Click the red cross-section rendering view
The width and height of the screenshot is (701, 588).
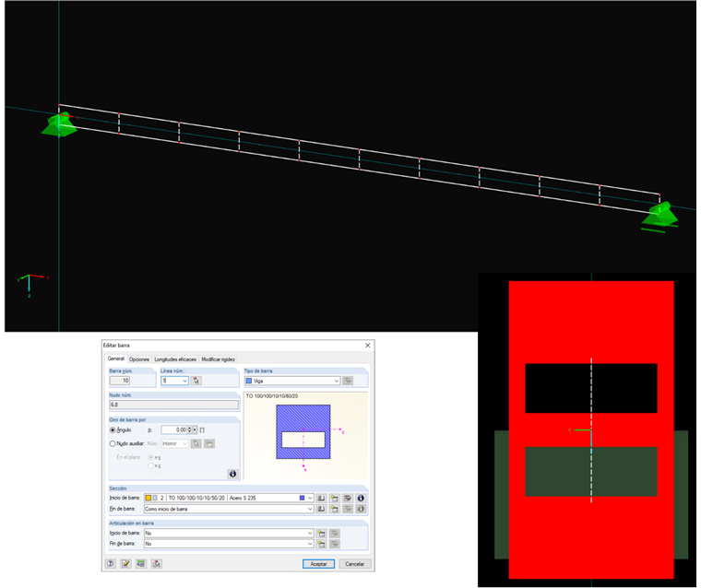pos(591,429)
